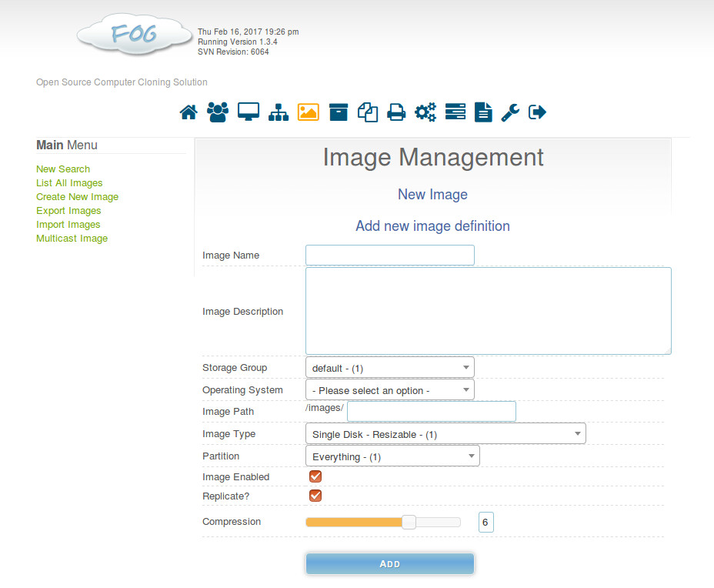Screen dimensions: 714x588
Task: Open User Management people icon
Action: point(218,112)
